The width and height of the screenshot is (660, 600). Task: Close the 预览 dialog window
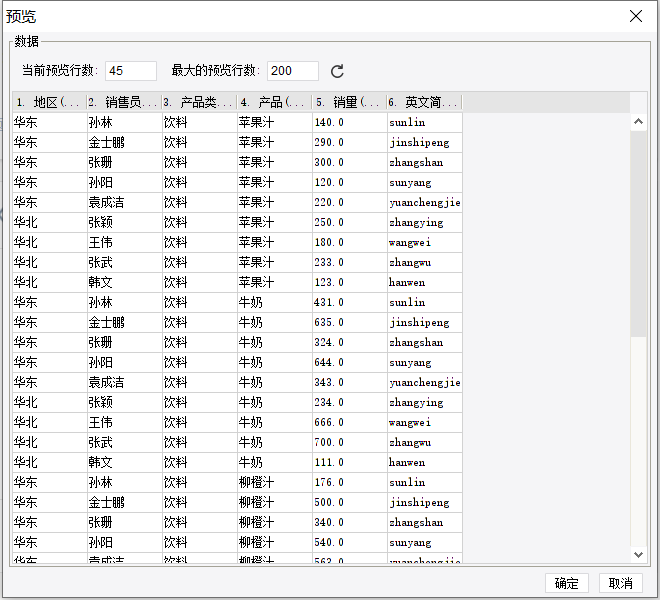[636, 16]
